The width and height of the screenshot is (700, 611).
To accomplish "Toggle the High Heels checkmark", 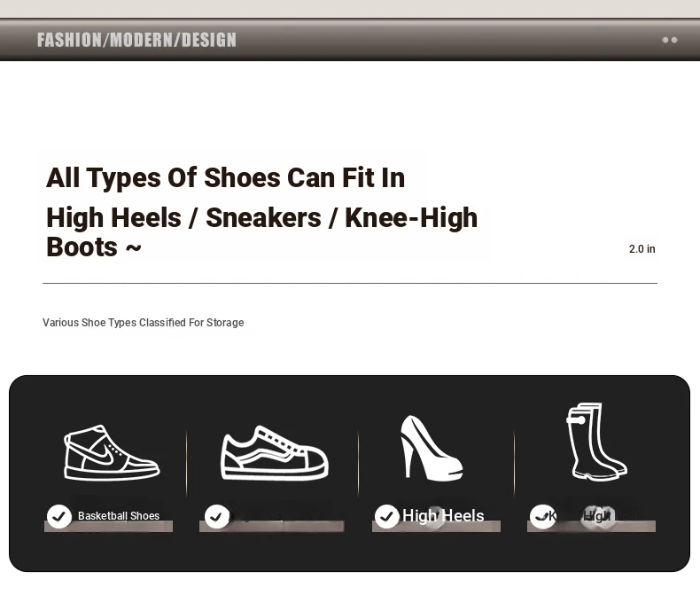I will (x=386, y=516).
